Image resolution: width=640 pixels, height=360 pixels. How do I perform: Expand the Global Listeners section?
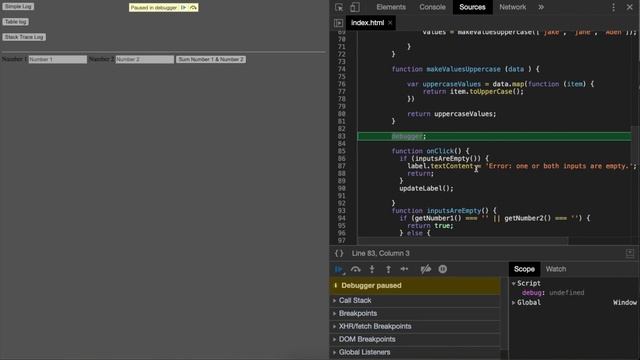tap(415, 352)
